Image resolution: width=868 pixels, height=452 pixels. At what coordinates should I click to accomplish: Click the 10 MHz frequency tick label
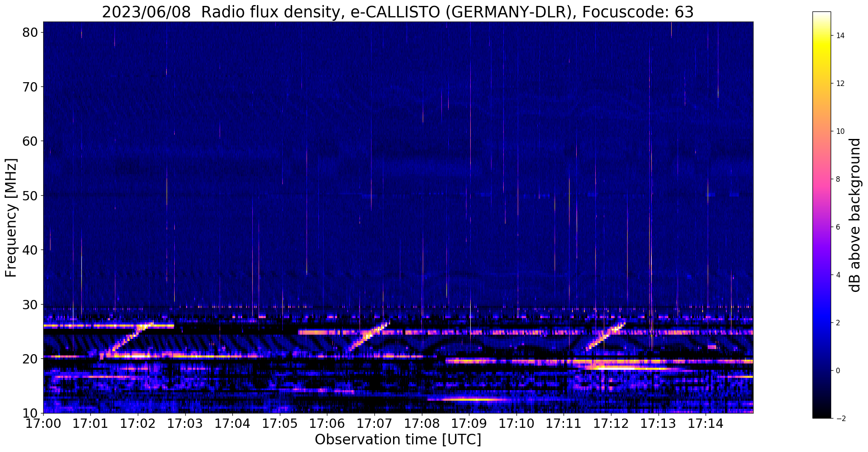point(30,413)
